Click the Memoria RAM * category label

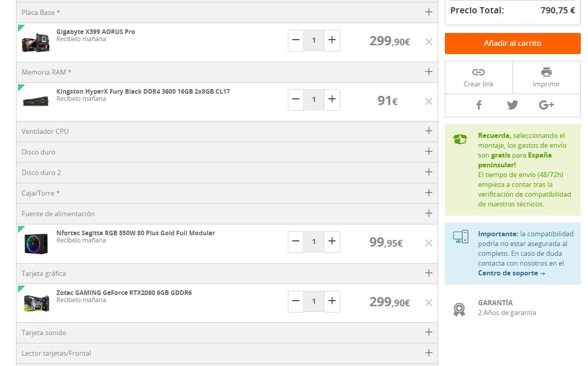[46, 72]
